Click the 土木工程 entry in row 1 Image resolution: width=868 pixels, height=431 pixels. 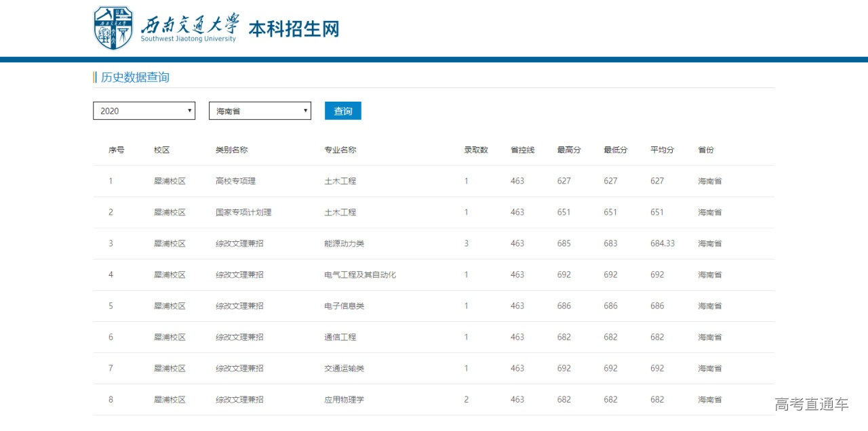point(340,181)
